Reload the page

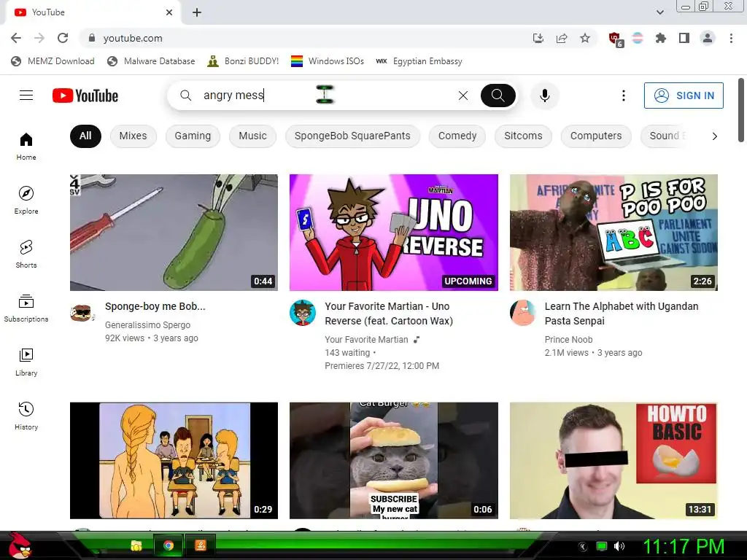click(x=63, y=38)
